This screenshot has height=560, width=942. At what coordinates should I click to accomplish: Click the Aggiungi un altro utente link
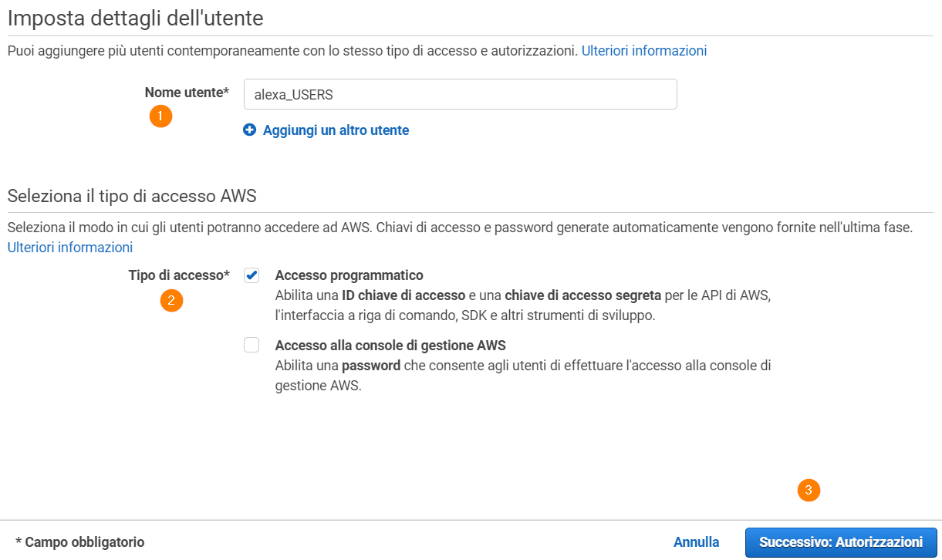coord(336,130)
